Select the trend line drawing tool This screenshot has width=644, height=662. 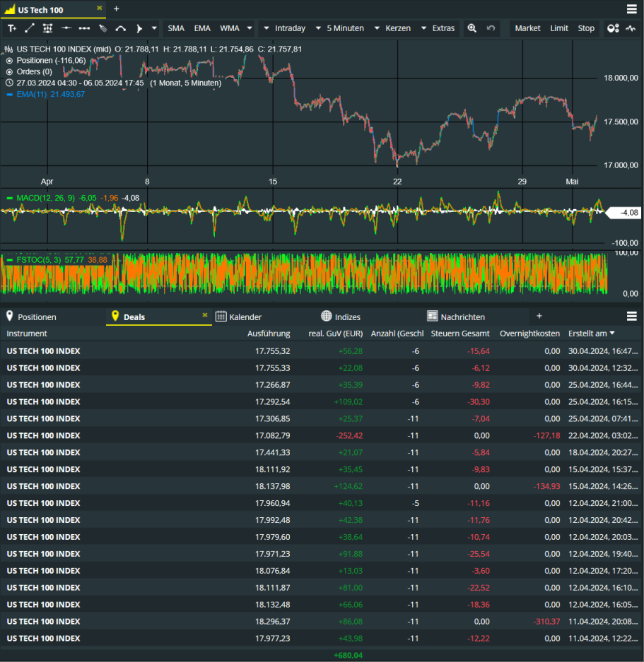point(30,28)
